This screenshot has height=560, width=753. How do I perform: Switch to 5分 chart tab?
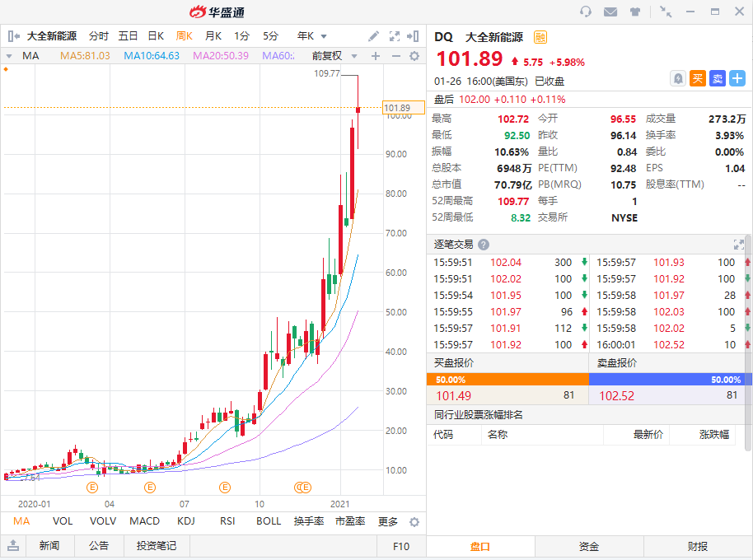click(270, 36)
